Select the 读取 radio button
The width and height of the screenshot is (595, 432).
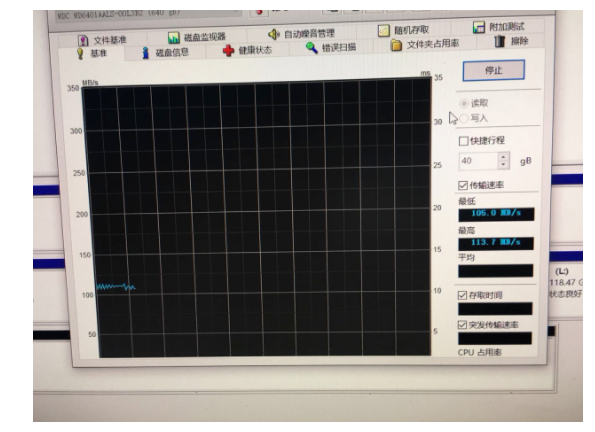point(464,103)
